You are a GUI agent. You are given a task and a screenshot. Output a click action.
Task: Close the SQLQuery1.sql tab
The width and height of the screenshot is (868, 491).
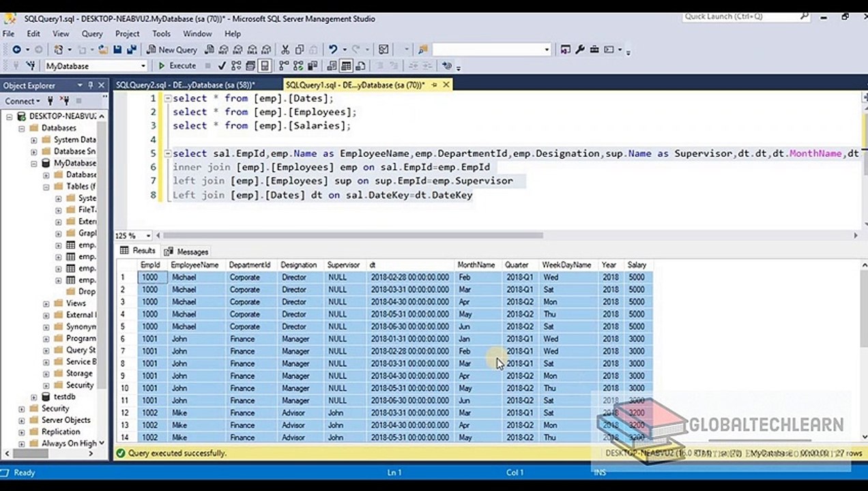[x=446, y=85]
